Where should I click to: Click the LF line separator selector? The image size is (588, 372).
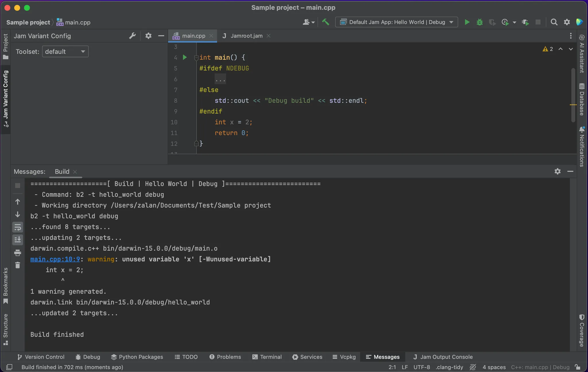coord(405,367)
